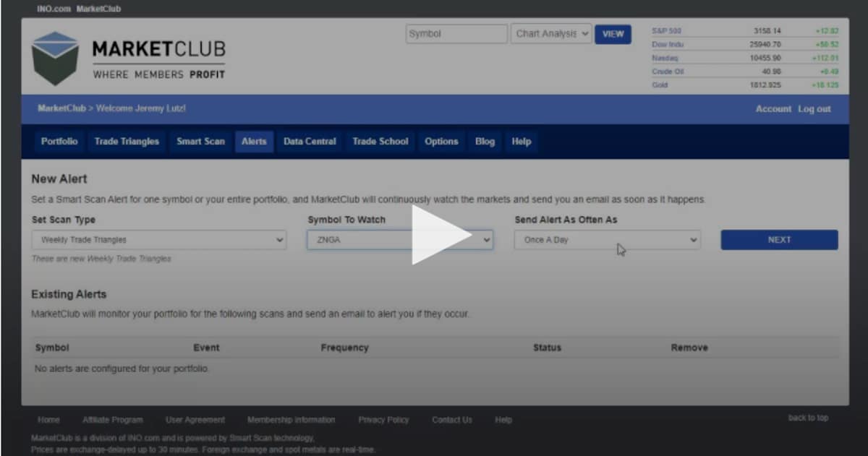Click the Status column header
This screenshot has width=868, height=456.
click(547, 348)
